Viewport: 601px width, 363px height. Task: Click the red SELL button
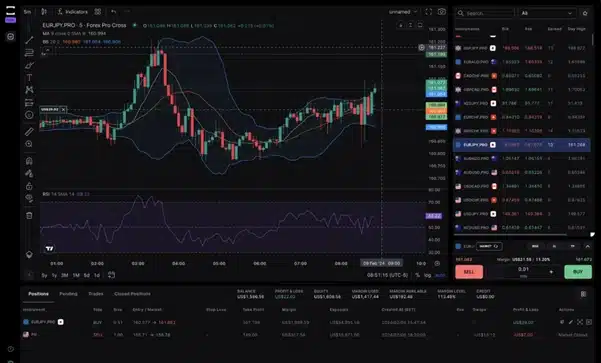(469, 272)
